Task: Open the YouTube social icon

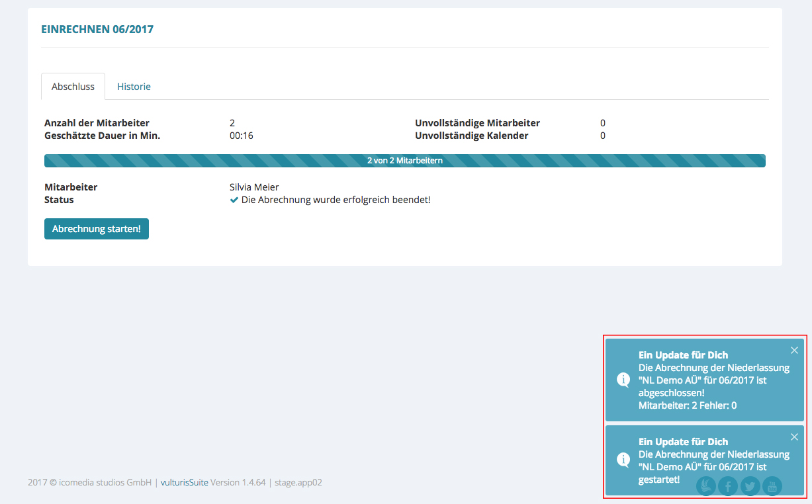Action: (x=772, y=487)
